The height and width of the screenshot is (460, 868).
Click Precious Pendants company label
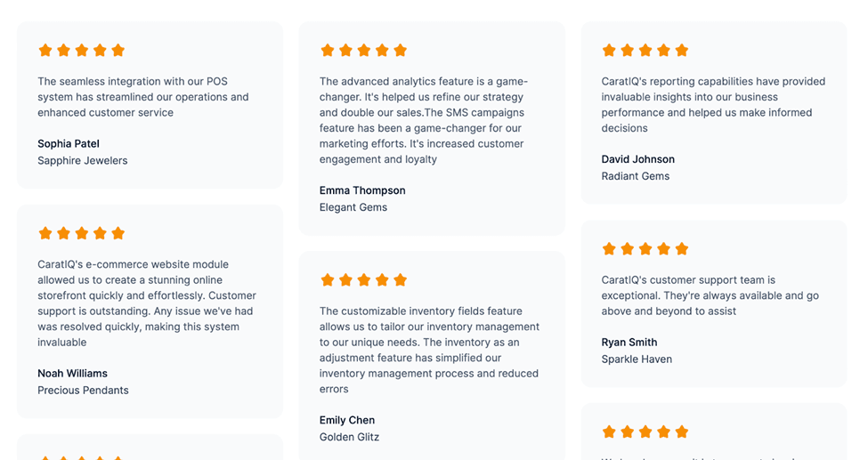pyautogui.click(x=83, y=391)
